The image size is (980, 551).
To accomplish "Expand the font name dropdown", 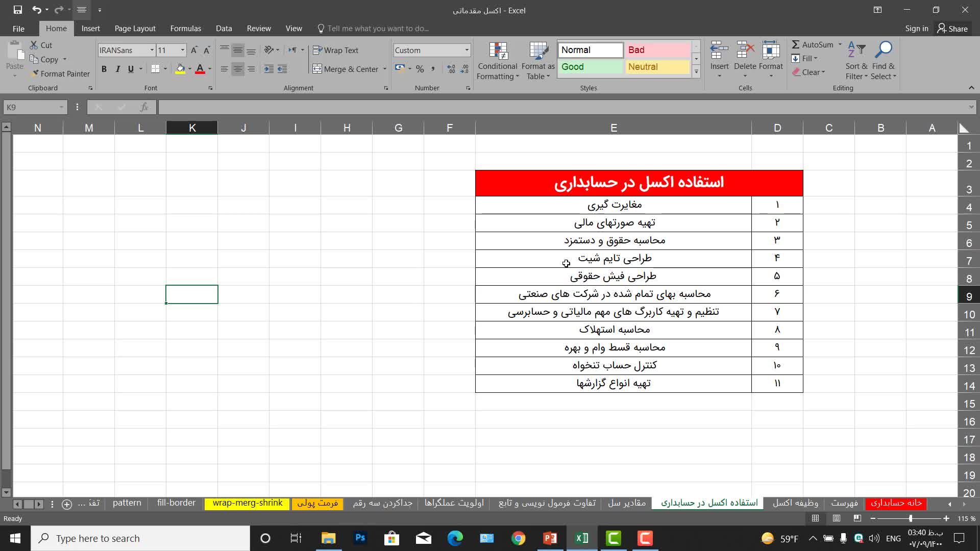I will [x=152, y=50].
